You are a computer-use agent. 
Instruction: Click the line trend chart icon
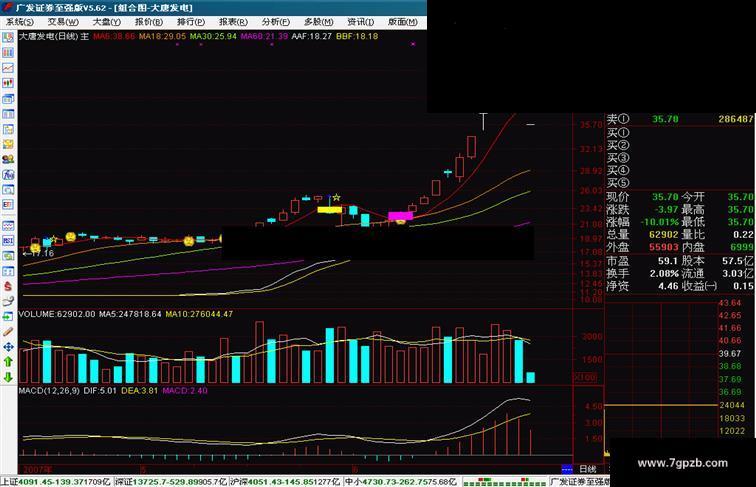click(8, 68)
